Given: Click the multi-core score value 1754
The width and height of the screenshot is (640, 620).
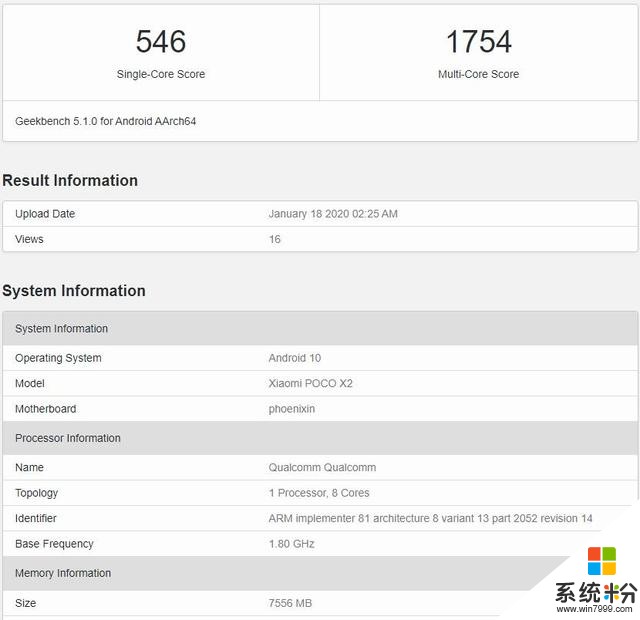Looking at the screenshot, I should 478,41.
